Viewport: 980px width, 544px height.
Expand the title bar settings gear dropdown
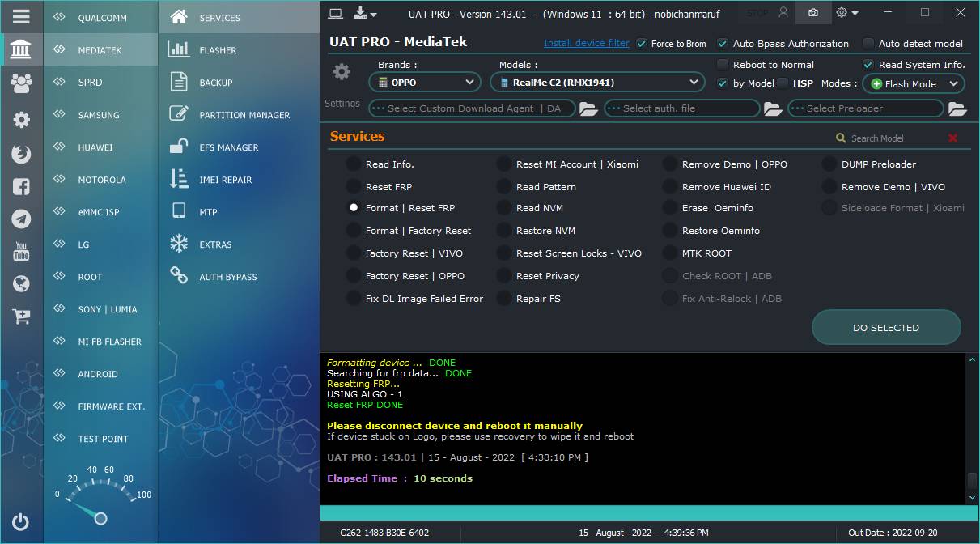click(847, 13)
